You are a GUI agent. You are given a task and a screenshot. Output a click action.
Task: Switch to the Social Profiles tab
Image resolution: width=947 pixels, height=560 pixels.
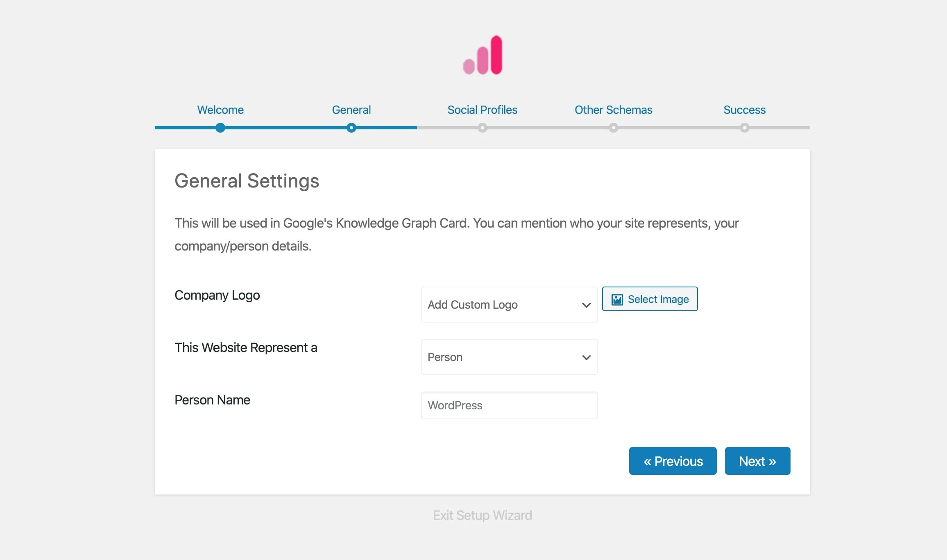pyautogui.click(x=482, y=110)
